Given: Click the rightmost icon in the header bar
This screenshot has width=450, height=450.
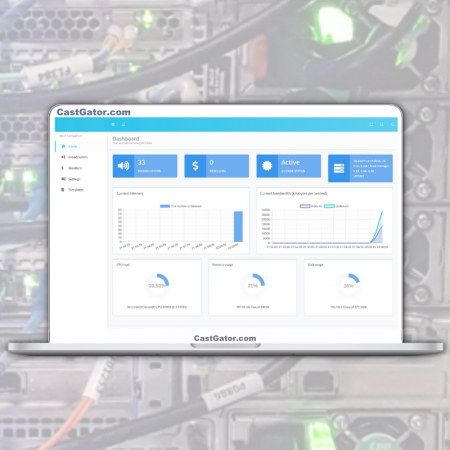Looking at the screenshot, I should 392,124.
